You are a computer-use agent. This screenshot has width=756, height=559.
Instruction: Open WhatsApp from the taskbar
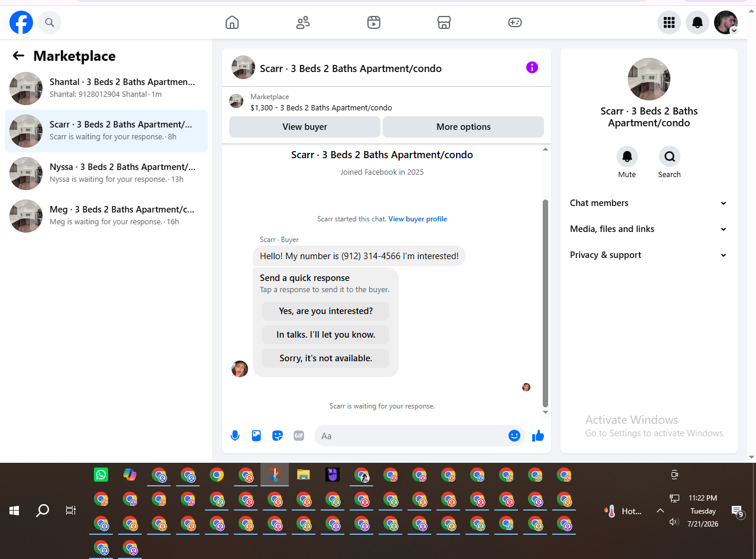[x=101, y=475]
